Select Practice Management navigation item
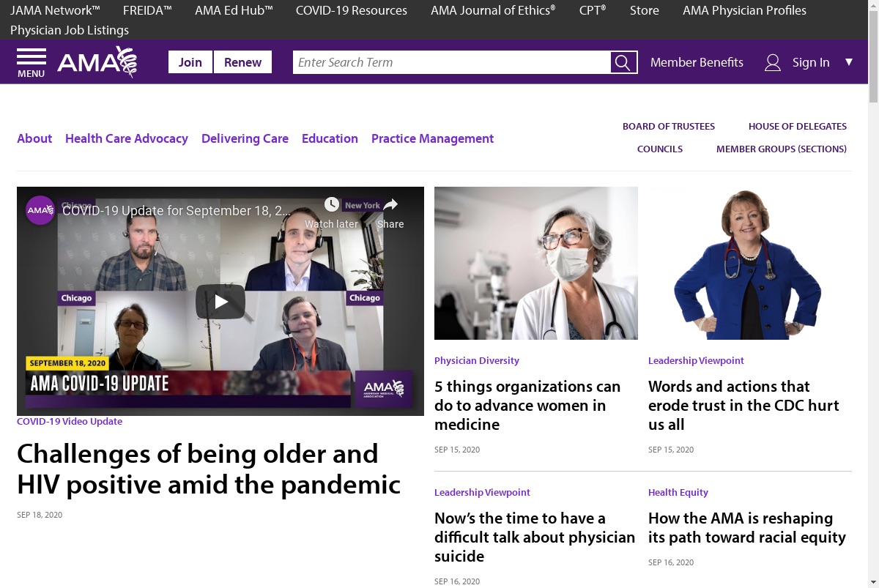The height and width of the screenshot is (588, 879). pyautogui.click(x=432, y=138)
